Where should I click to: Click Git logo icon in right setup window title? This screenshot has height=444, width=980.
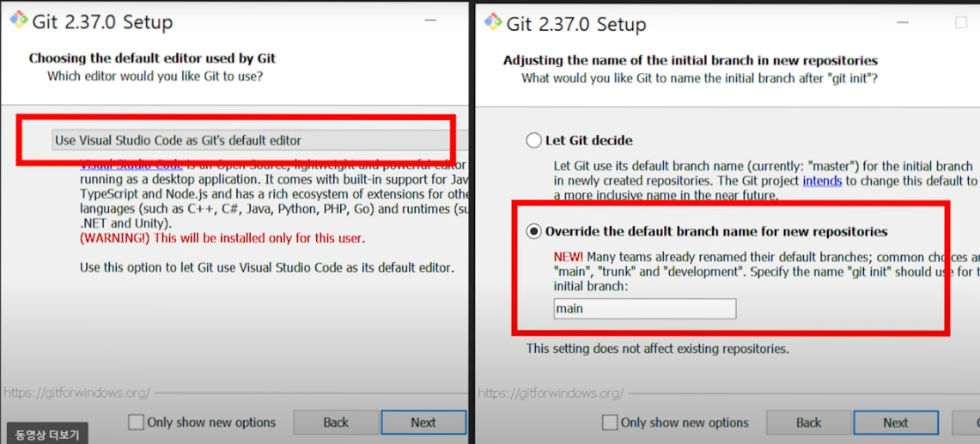tap(492, 22)
